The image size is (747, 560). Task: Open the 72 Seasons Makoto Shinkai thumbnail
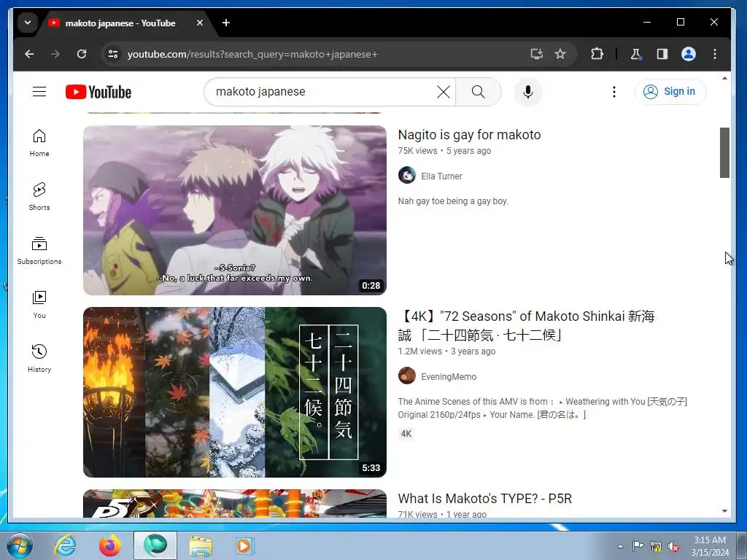coord(235,392)
